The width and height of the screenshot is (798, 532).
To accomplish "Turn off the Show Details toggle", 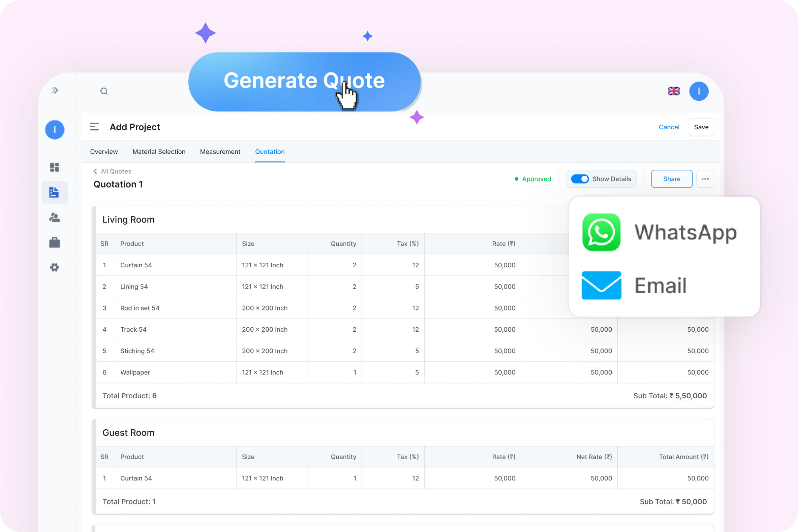I will (x=579, y=179).
